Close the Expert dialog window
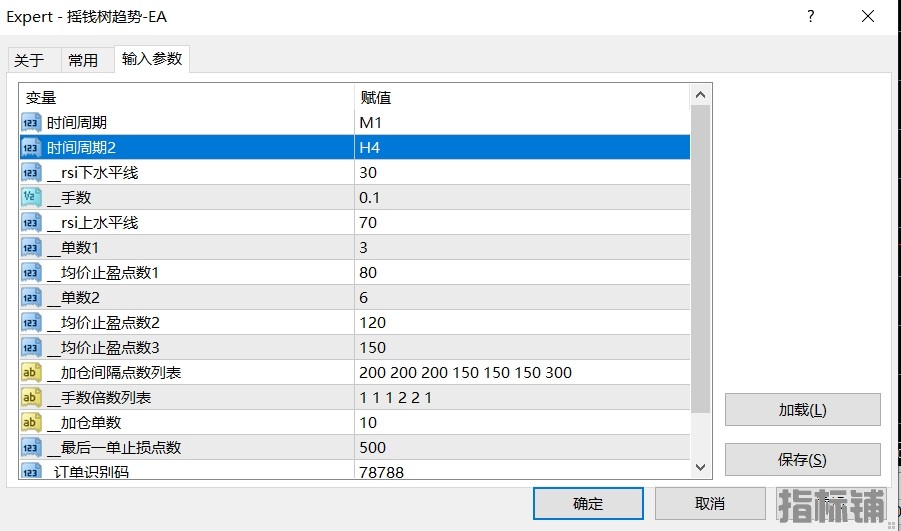The image size is (901, 531). click(x=868, y=17)
